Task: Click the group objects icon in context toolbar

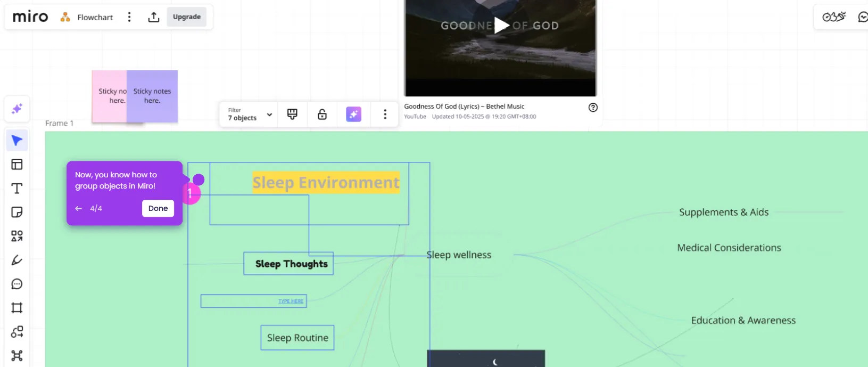Action: click(292, 114)
